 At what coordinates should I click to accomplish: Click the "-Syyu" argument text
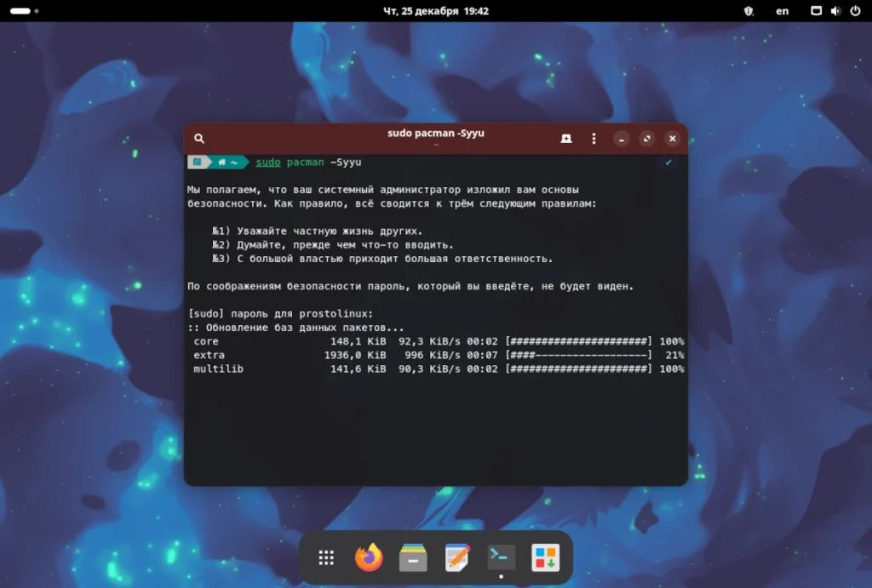click(x=346, y=163)
